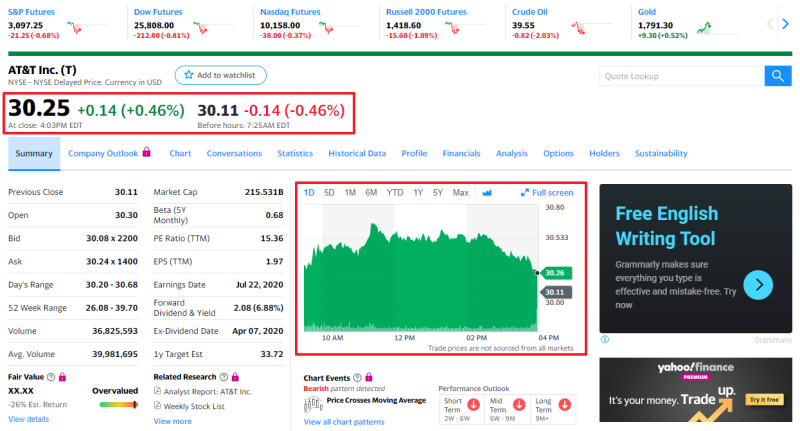Click the help icon next to Fair Value
Viewport: 800px width, 431px height.
point(51,377)
